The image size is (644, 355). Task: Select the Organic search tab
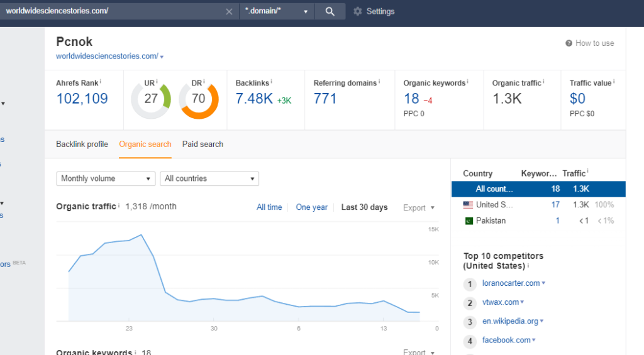tap(145, 144)
